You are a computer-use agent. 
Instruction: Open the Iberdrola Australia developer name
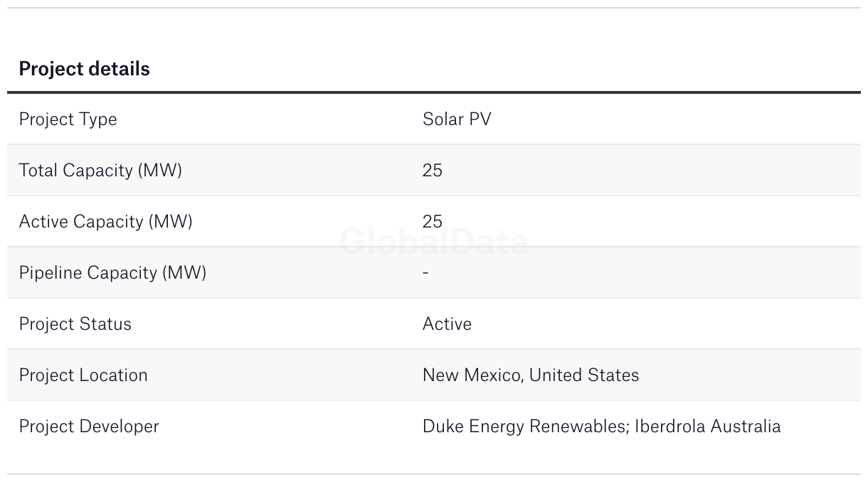(x=707, y=426)
